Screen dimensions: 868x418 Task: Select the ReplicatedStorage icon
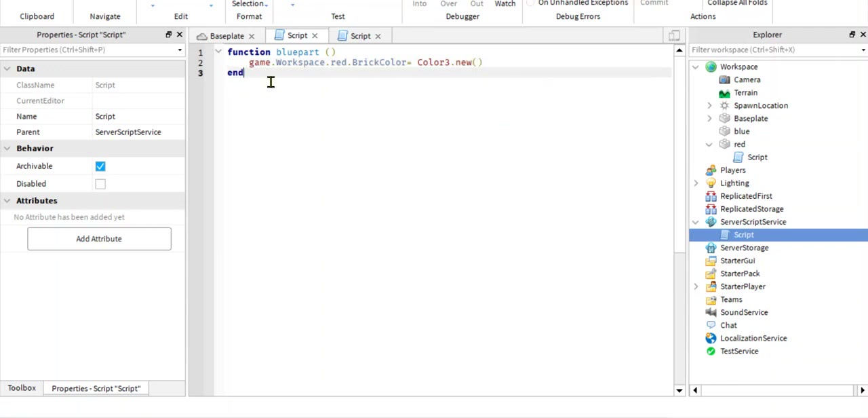711,209
